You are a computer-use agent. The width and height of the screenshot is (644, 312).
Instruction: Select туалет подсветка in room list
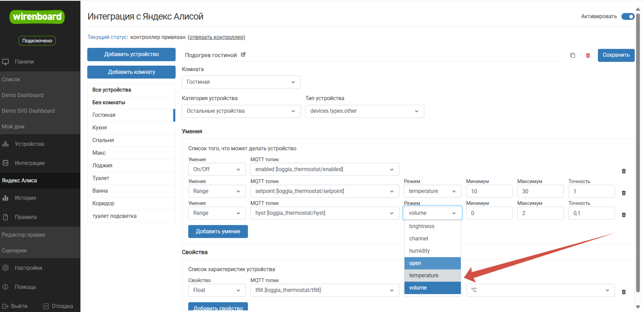(131, 216)
